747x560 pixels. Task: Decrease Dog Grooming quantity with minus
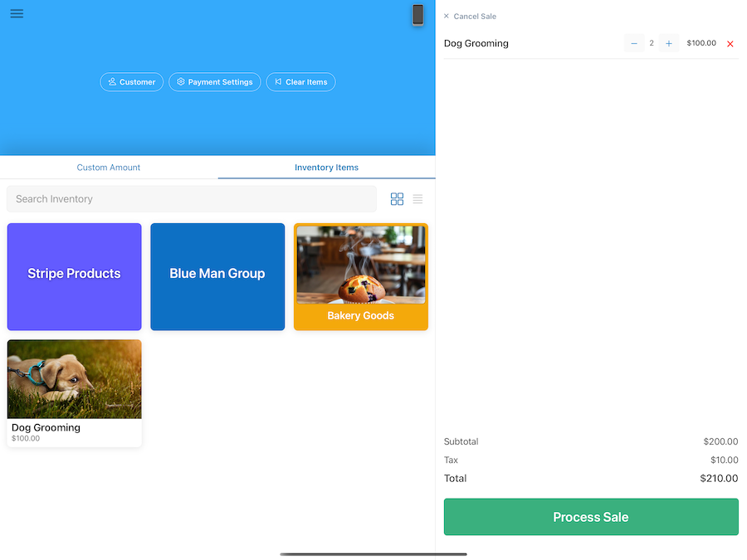click(x=634, y=43)
